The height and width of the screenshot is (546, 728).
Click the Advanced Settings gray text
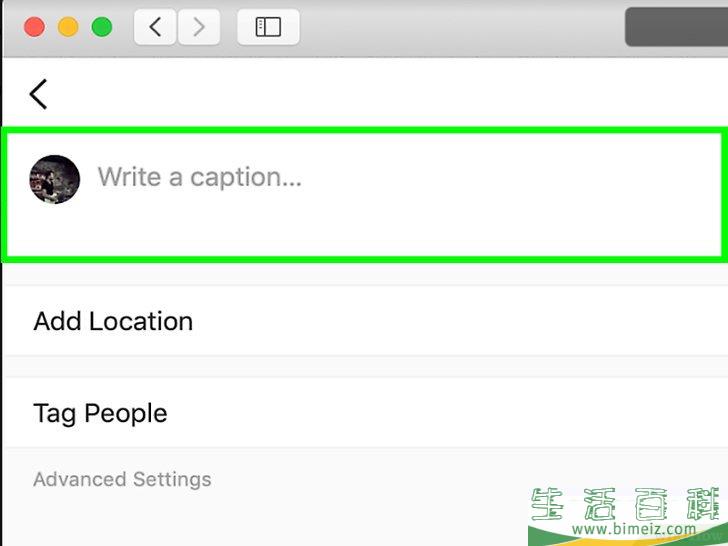coord(122,479)
